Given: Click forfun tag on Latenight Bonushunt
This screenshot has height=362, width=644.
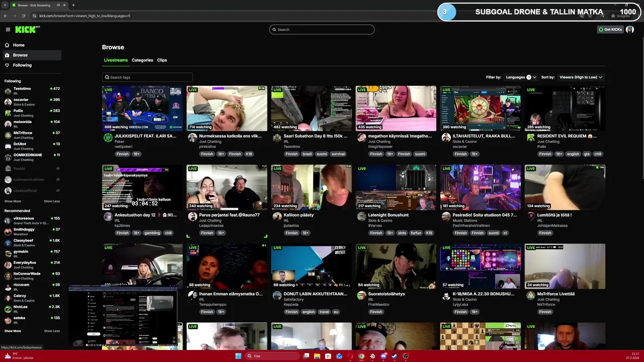Looking at the screenshot, I should pyautogui.click(x=416, y=233).
